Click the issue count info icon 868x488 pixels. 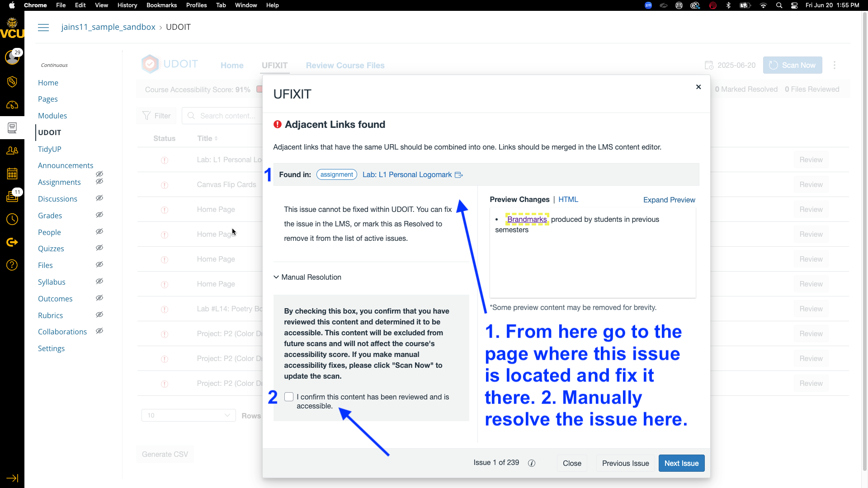532,463
